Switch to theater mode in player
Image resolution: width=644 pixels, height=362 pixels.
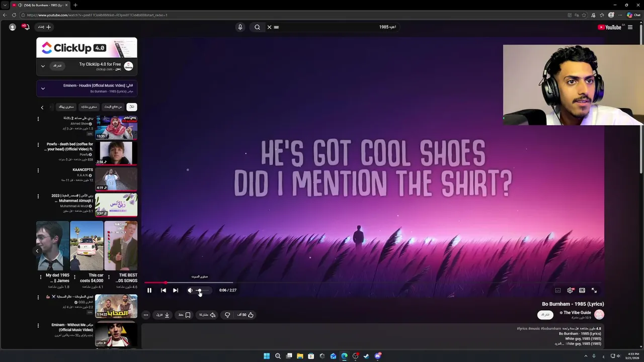pos(582,290)
